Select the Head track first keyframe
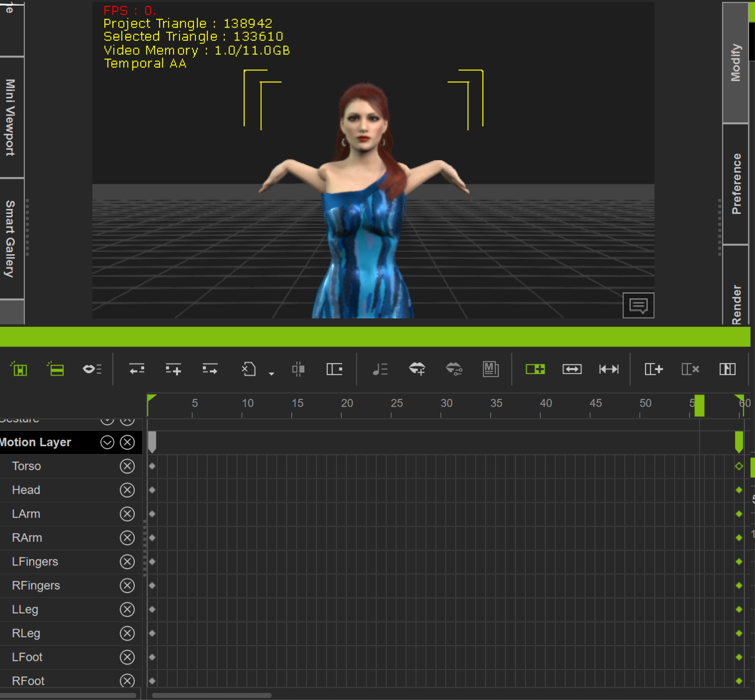The image size is (755, 700). (x=152, y=490)
